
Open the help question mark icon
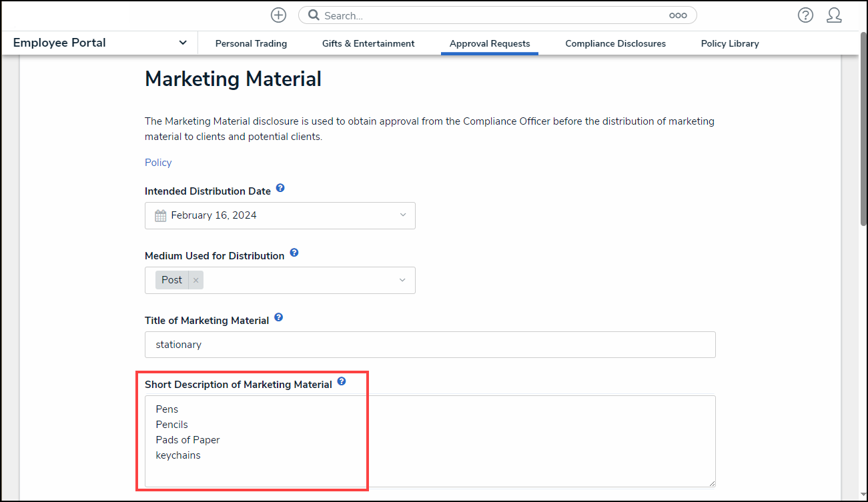click(805, 15)
